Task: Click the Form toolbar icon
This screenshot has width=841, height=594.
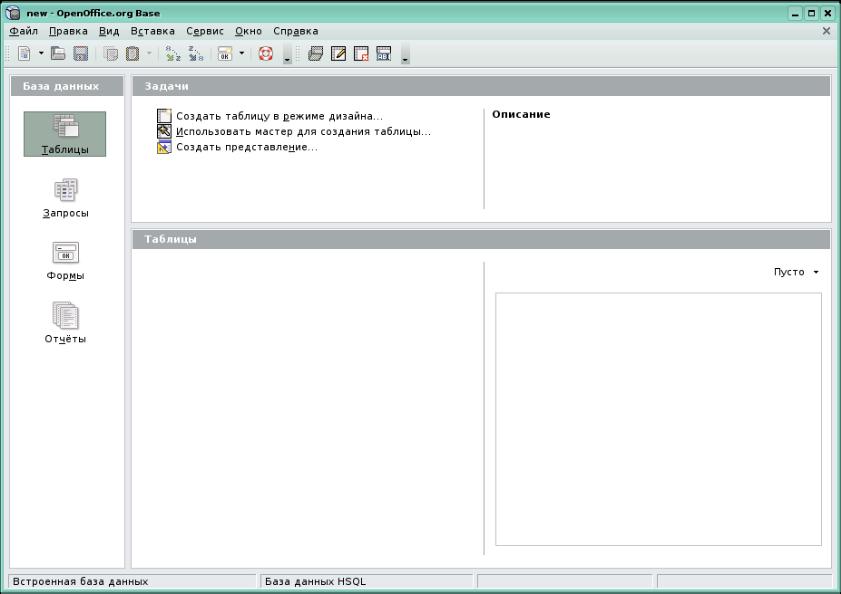Action: pyautogui.click(x=225, y=54)
